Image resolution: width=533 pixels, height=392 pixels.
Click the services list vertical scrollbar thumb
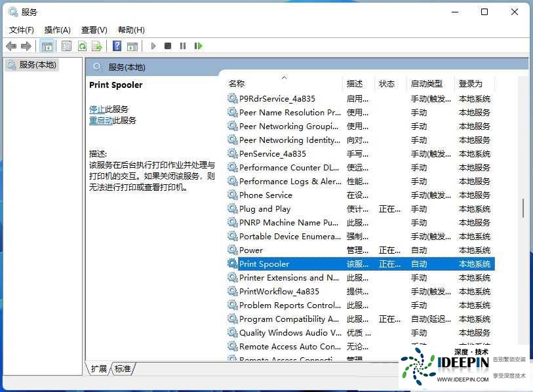tap(523, 208)
